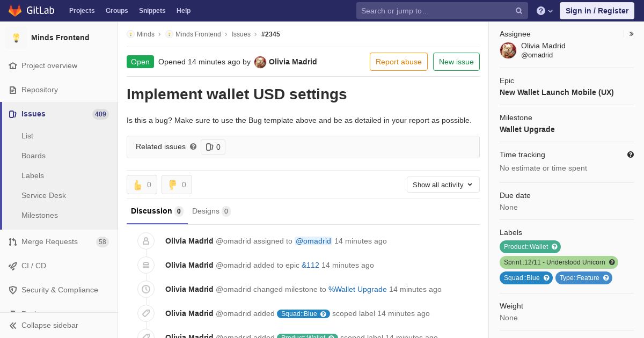
Task: Open Service Desk in sidebar
Action: pyautogui.click(x=43, y=195)
